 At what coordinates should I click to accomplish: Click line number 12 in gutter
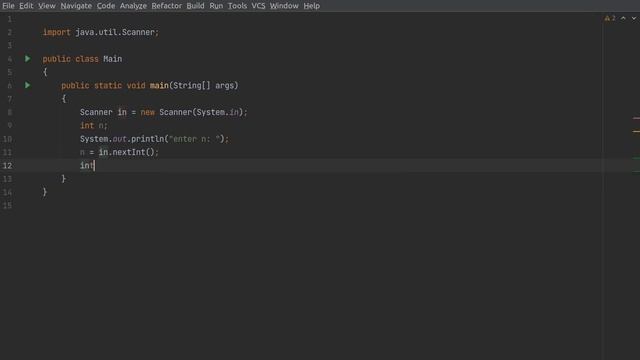click(x=7, y=165)
